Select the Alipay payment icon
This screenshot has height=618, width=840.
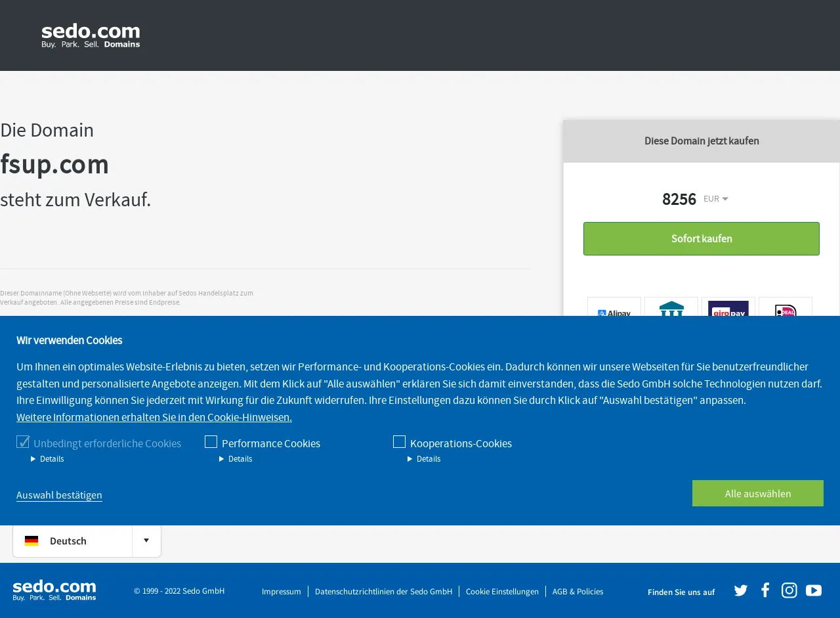(614, 307)
